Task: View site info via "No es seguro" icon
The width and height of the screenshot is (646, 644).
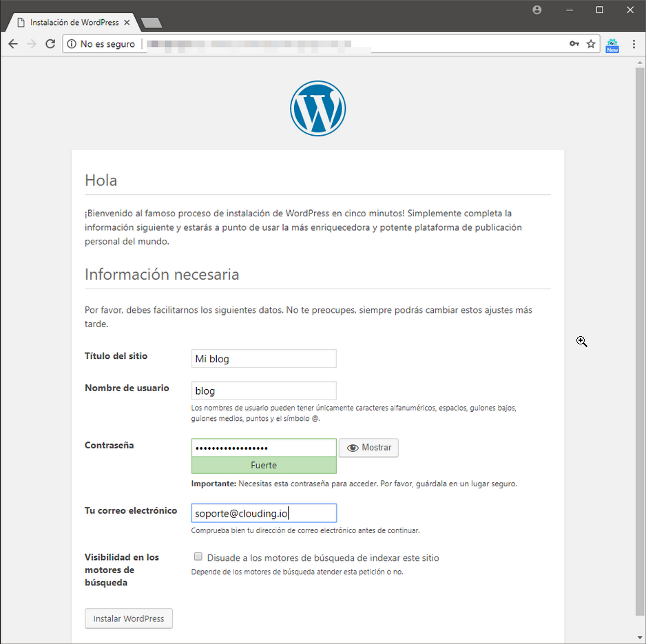Action: [x=72, y=43]
